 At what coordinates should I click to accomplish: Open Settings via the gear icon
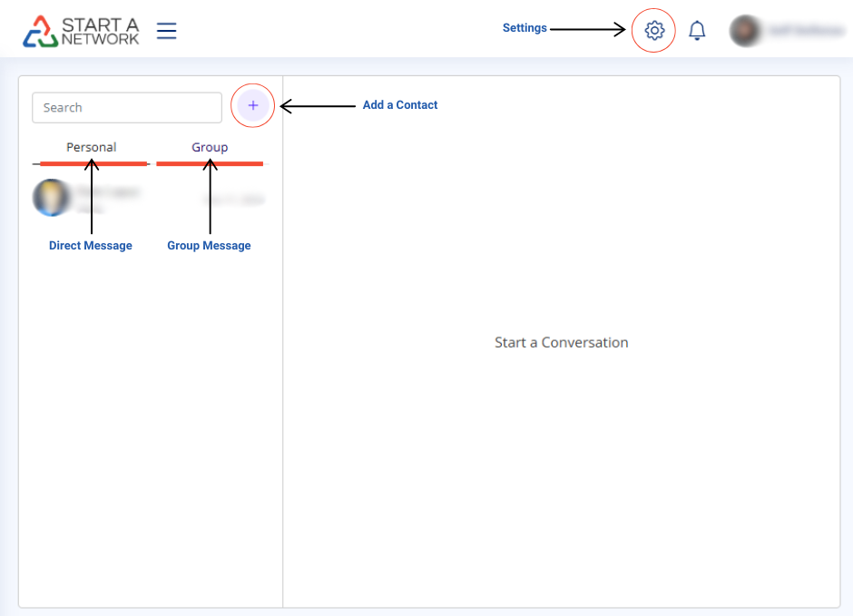[654, 31]
